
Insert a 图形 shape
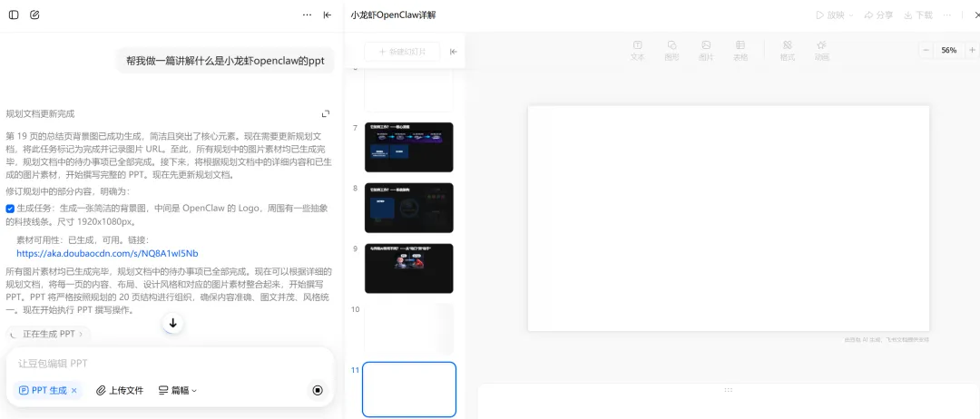click(x=671, y=51)
